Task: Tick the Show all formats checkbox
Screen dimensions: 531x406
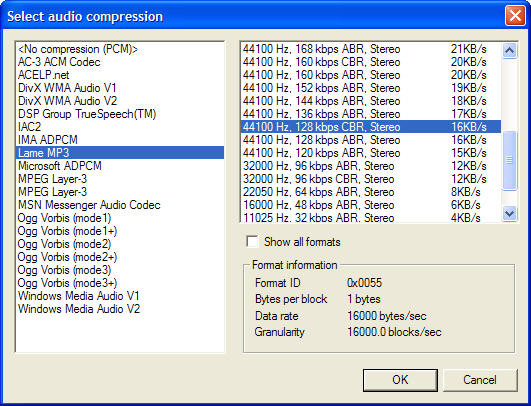Action: pos(252,242)
